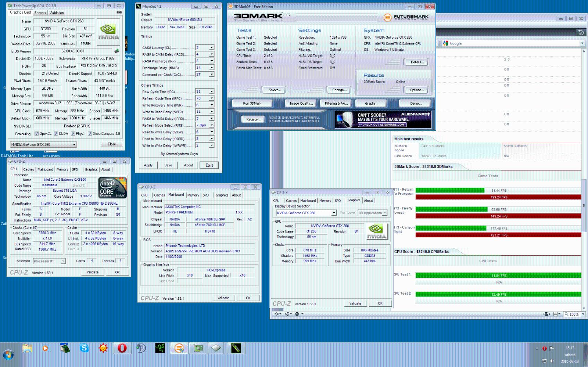
Task: Open Processor selection dropdown in CPU-Z
Action: tap(49, 261)
